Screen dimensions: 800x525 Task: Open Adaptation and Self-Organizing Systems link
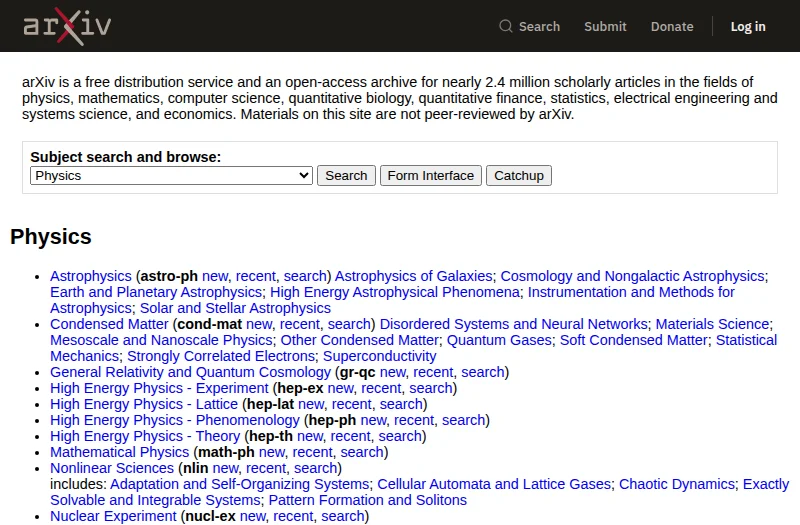[x=239, y=484]
